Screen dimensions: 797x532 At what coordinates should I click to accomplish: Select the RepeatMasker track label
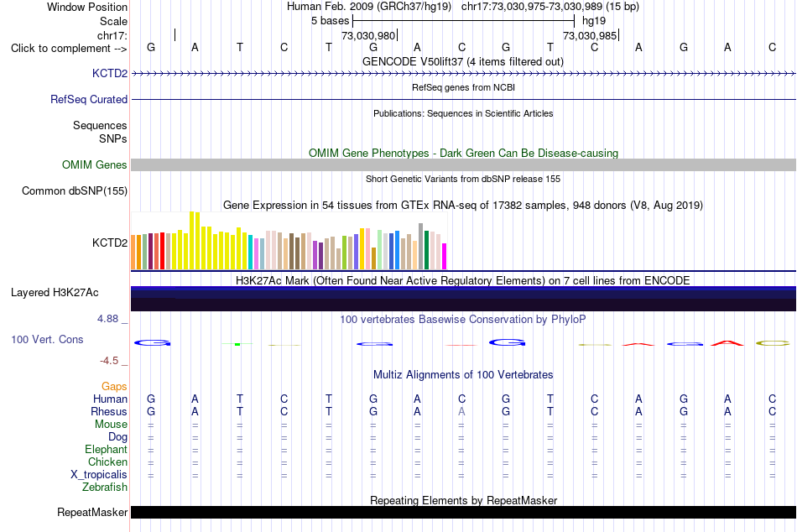(92, 512)
